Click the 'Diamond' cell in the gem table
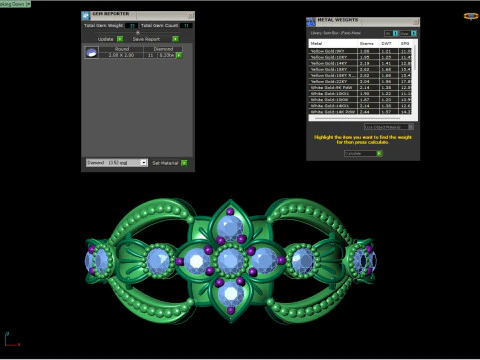 point(163,49)
